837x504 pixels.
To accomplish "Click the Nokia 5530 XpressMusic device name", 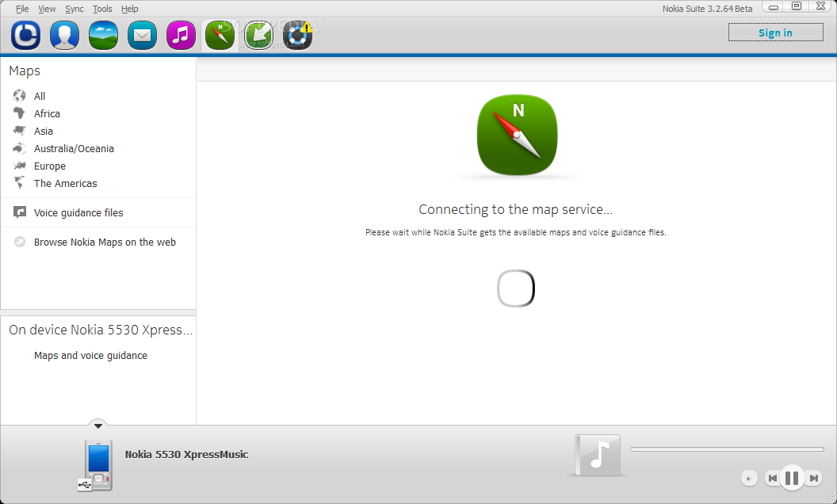I will pyautogui.click(x=186, y=454).
